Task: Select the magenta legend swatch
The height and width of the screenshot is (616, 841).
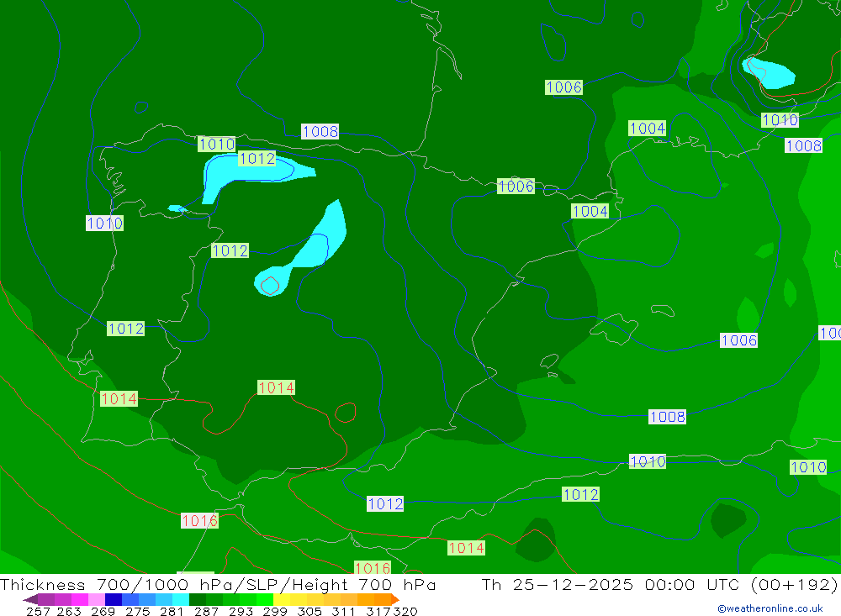Action: tap(80, 599)
